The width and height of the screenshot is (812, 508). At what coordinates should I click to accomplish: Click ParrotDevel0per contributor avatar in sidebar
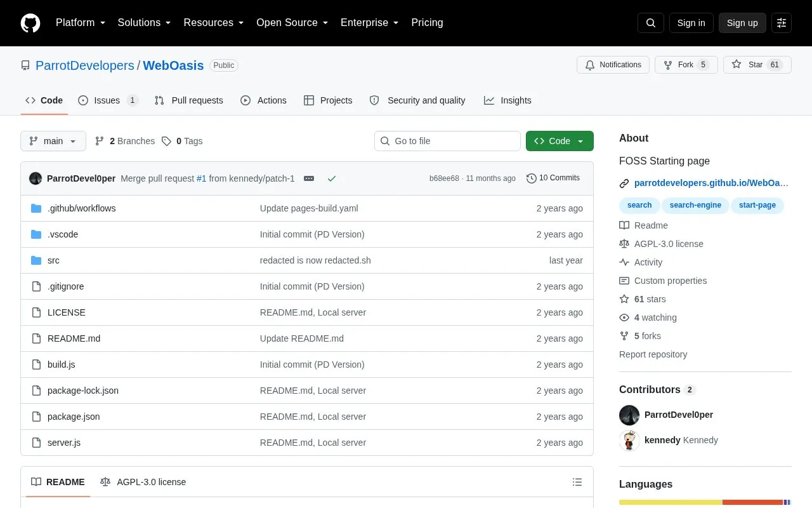629,415
